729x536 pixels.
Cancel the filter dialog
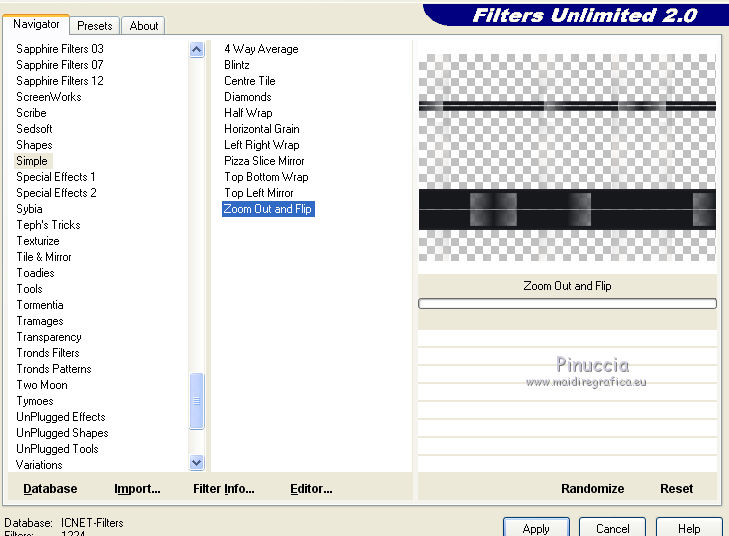coord(612,528)
